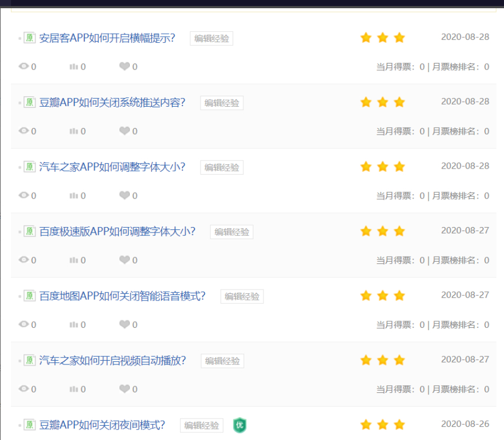Click 编辑经验 for 汽车之家视频自动播放 article
504x440 pixels.
click(222, 361)
